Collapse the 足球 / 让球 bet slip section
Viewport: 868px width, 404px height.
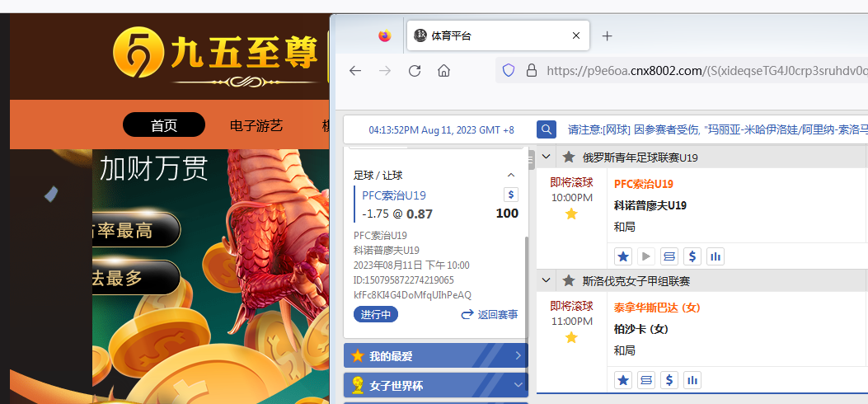coord(511,175)
